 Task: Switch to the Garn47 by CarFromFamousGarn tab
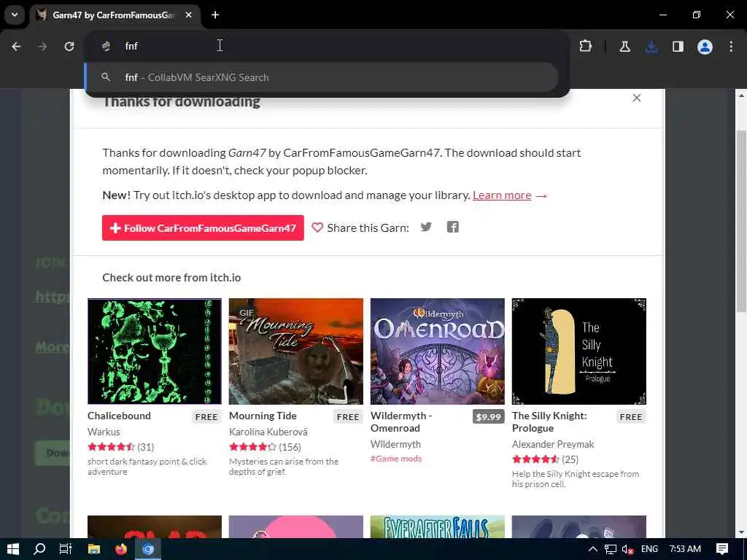pyautogui.click(x=113, y=15)
